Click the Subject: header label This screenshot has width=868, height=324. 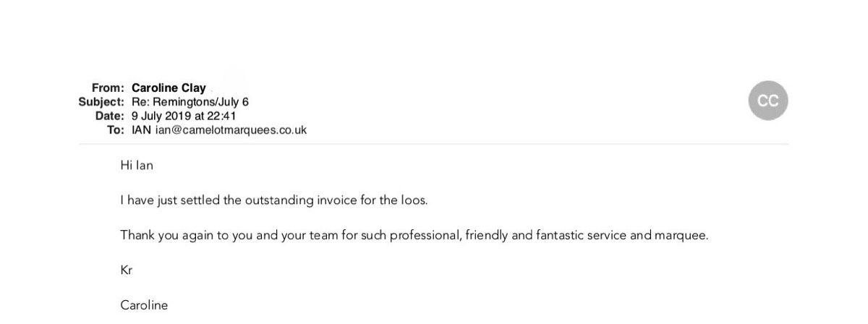(x=101, y=102)
